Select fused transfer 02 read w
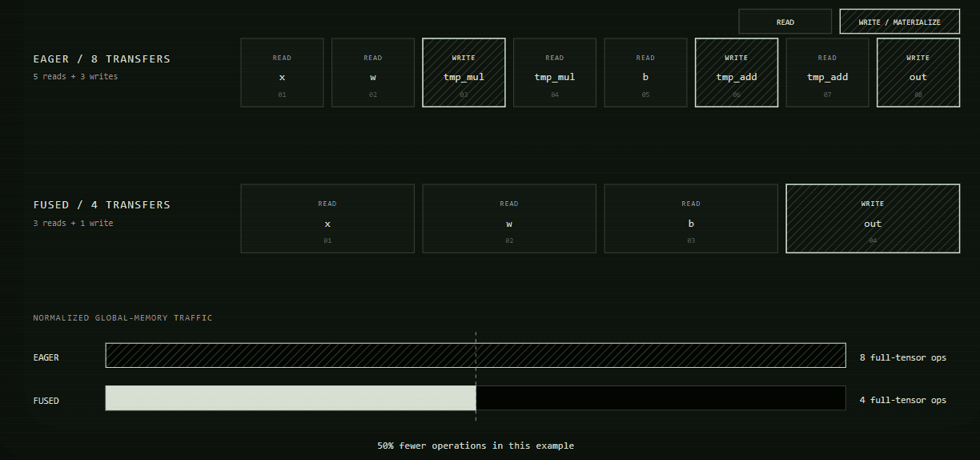 coord(509,219)
